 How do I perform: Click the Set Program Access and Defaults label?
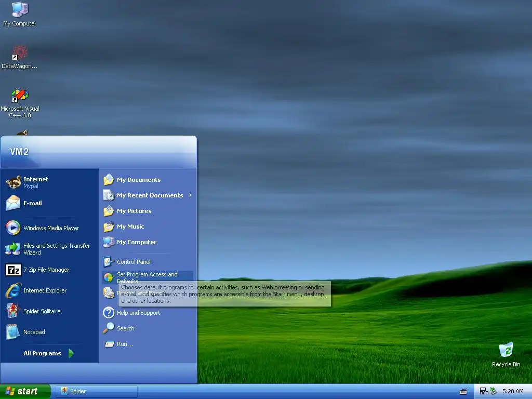(147, 277)
